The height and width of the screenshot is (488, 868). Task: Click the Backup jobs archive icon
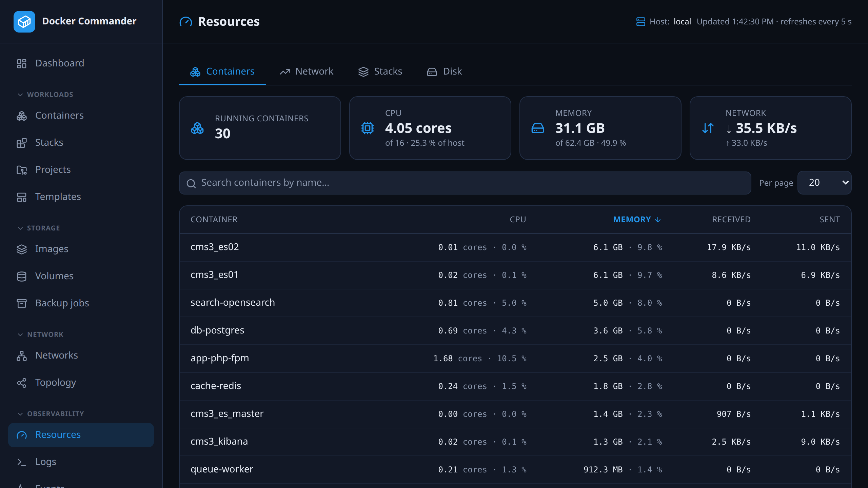(22, 303)
